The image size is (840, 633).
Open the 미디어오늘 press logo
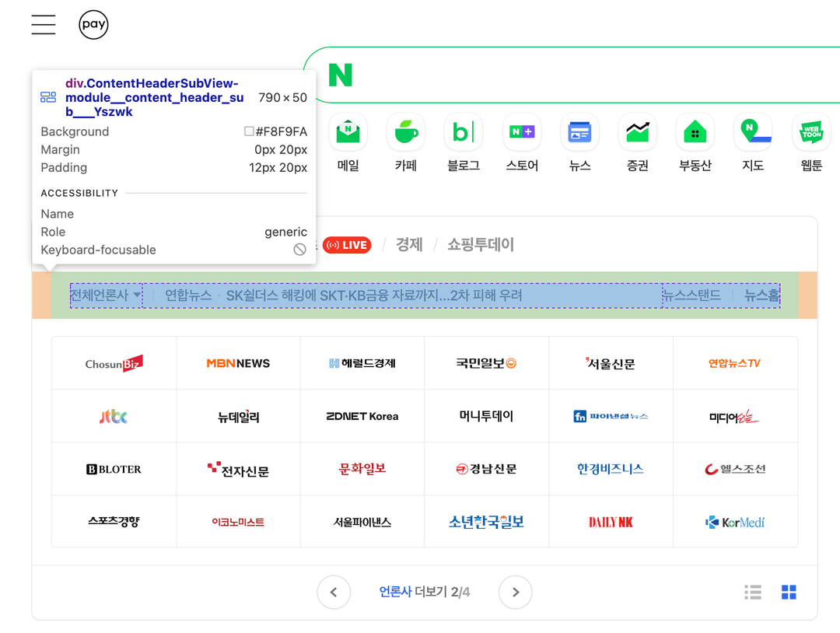tap(735, 416)
